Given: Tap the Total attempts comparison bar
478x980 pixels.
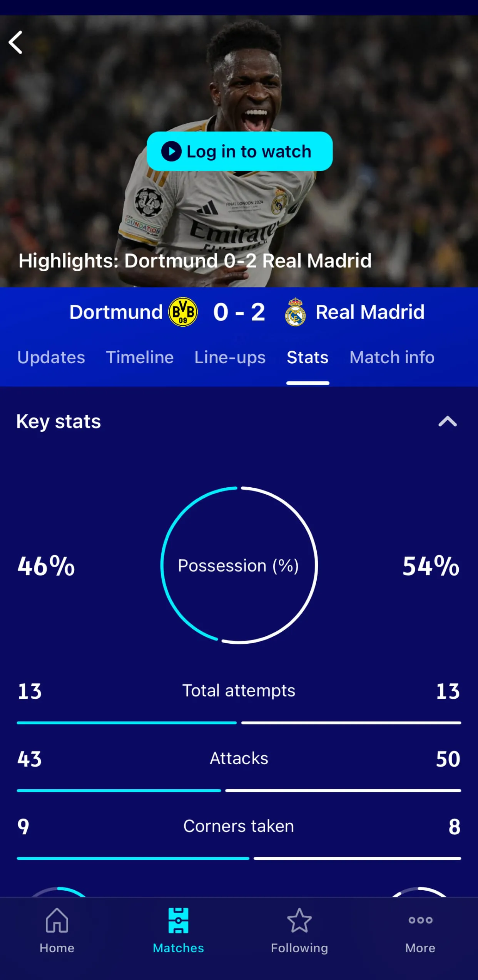Looking at the screenshot, I should pyautogui.click(x=239, y=723).
